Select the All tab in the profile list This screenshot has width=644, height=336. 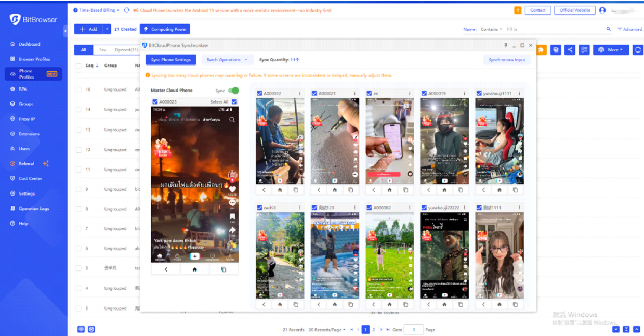[83, 50]
